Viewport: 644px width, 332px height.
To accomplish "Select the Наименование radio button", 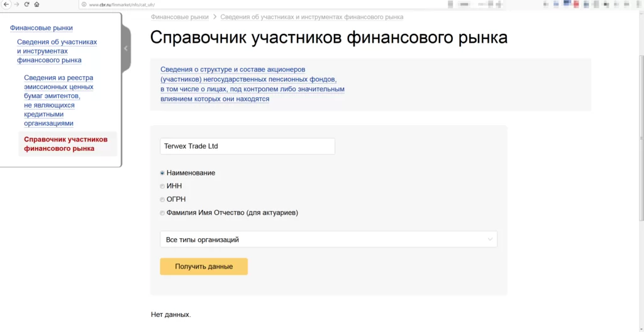I will click(162, 173).
